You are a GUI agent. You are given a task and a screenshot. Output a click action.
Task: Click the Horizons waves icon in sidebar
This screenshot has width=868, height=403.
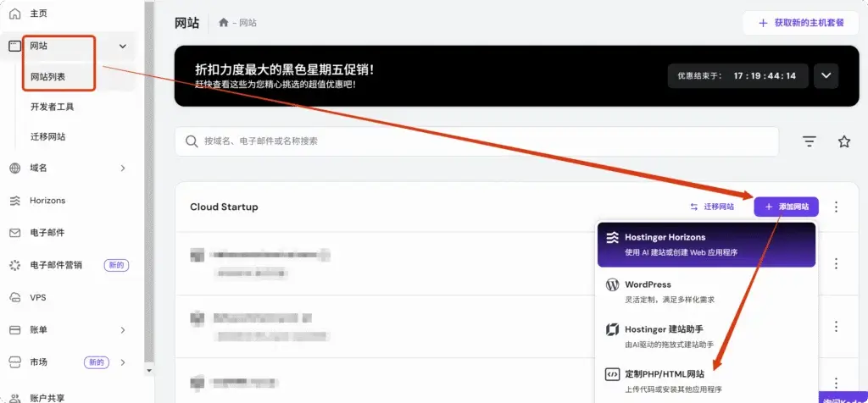tap(14, 201)
